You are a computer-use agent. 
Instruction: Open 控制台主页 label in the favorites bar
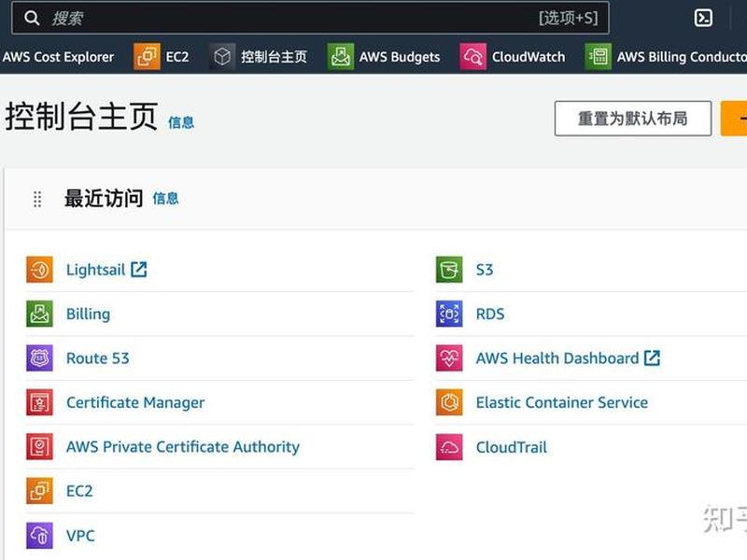click(274, 57)
